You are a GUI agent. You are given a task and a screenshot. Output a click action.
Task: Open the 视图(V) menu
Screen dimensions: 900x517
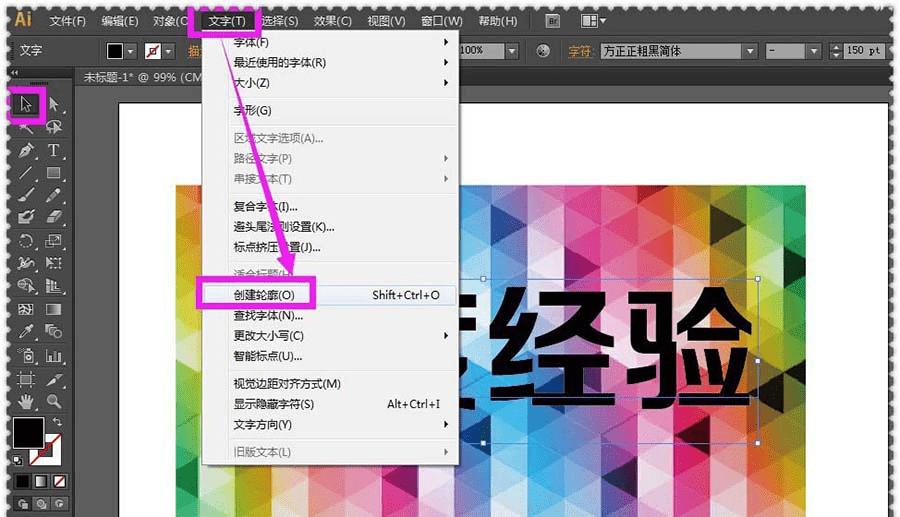pos(386,21)
